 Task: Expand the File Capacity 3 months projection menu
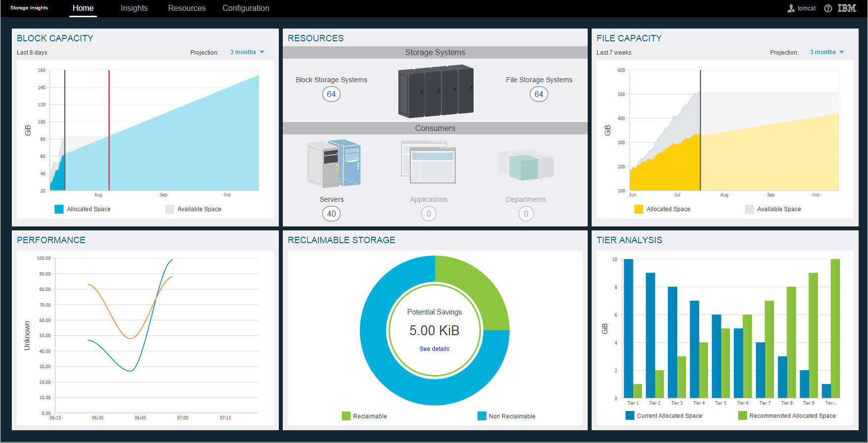click(x=827, y=52)
